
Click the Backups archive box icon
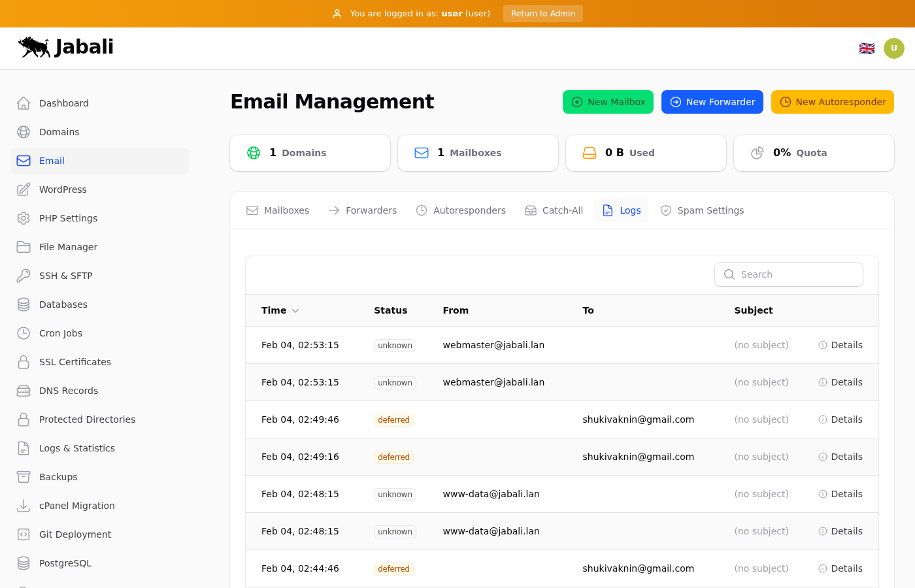coord(24,477)
